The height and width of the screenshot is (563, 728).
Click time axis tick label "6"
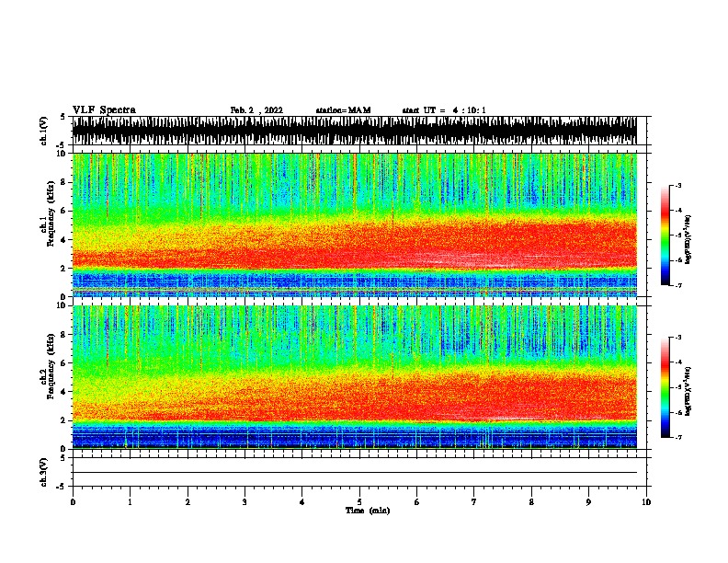(417, 501)
